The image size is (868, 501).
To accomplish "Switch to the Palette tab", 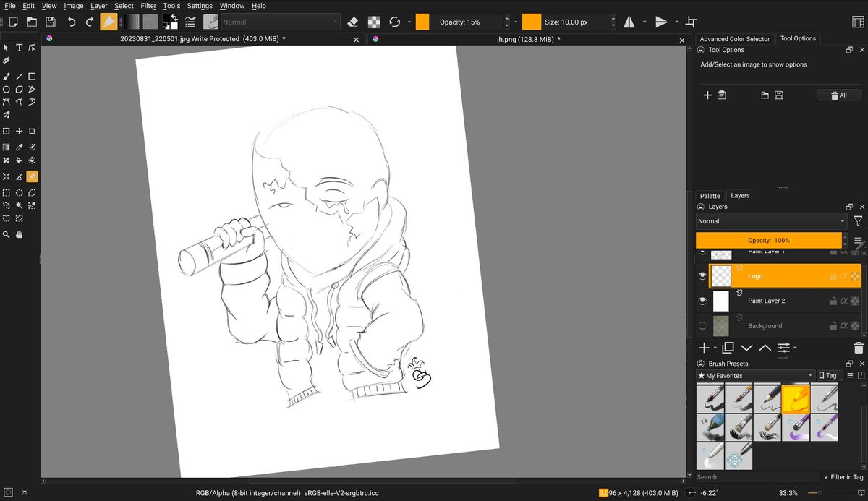I will pyautogui.click(x=710, y=196).
